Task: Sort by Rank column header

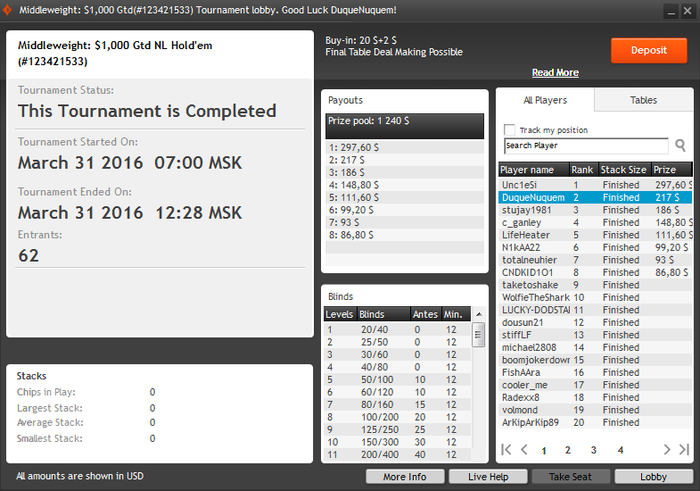Action: (583, 170)
